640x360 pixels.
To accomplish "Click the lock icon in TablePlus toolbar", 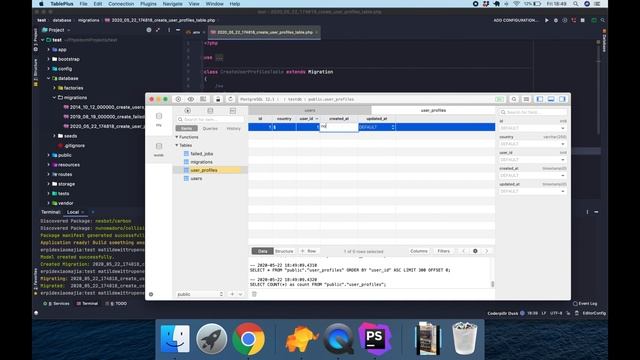I will pyautogui.click(x=218, y=99).
